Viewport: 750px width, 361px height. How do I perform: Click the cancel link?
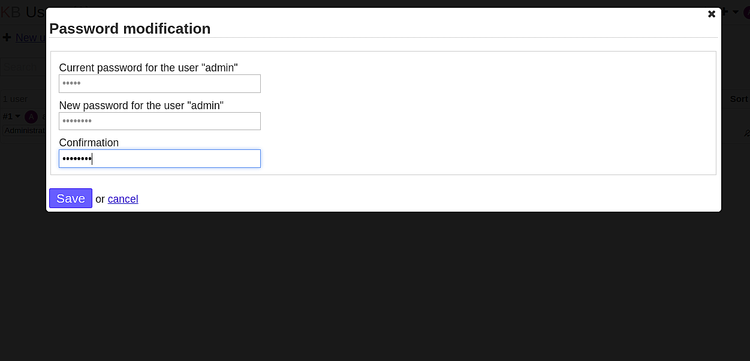[x=123, y=199]
